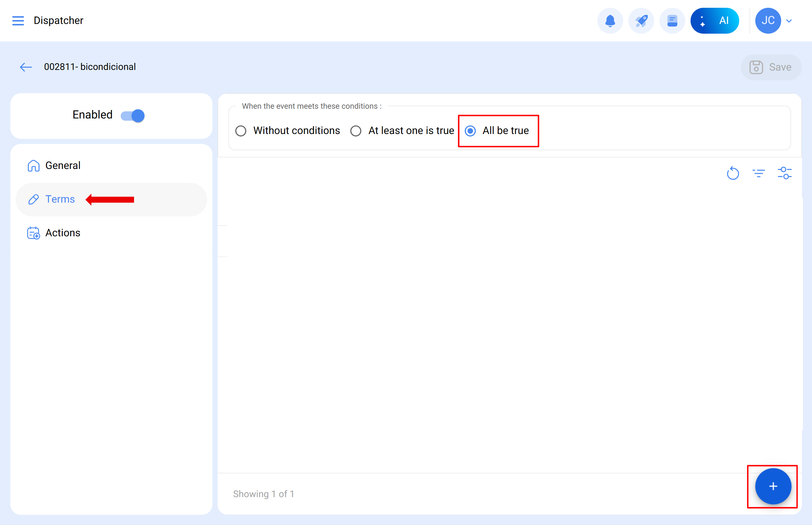Viewport: 812px width, 525px height.
Task: Open the filter icon above the terms list
Action: point(759,173)
